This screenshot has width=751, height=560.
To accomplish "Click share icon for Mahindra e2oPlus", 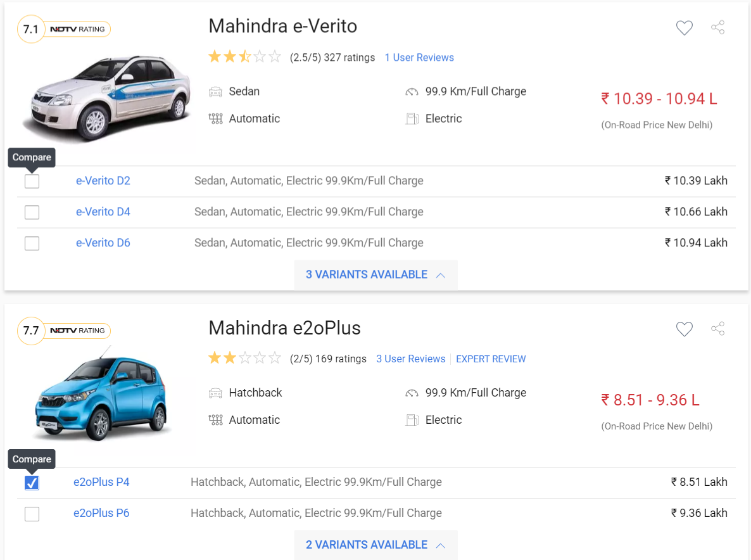I will pos(717,329).
